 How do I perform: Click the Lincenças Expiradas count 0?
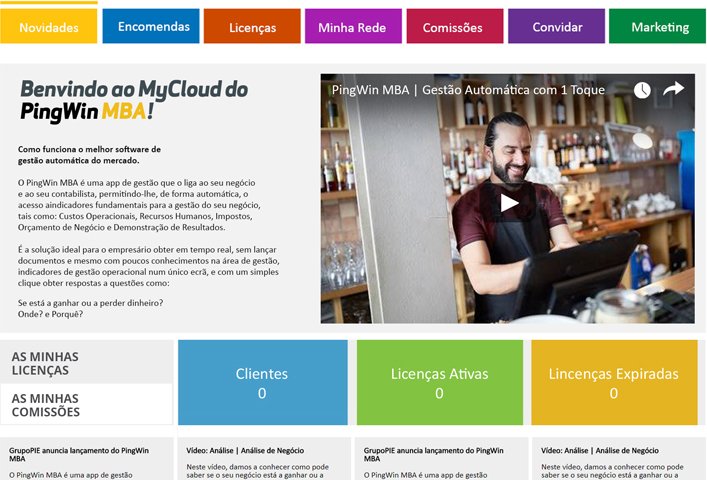(614, 393)
